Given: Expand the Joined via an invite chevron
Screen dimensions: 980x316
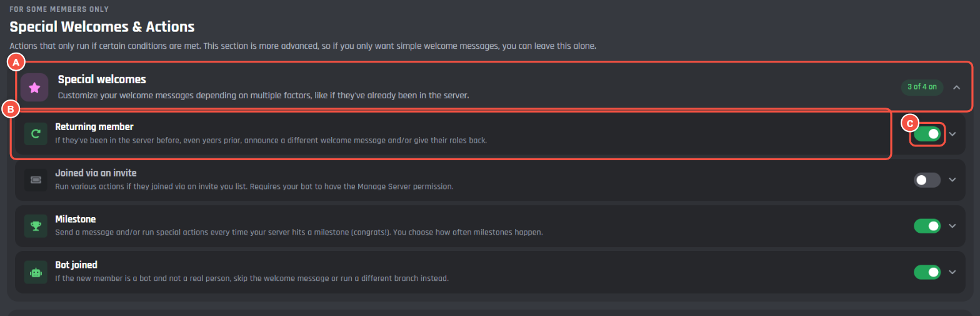Looking at the screenshot, I should pos(952,180).
